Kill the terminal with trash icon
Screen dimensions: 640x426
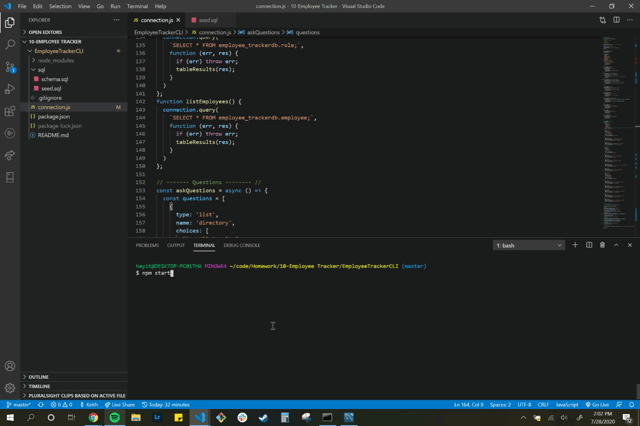602,245
